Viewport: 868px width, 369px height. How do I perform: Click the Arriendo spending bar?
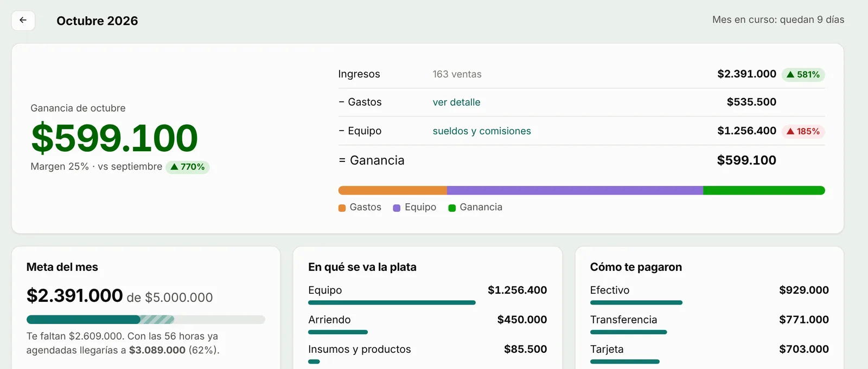coord(338,332)
